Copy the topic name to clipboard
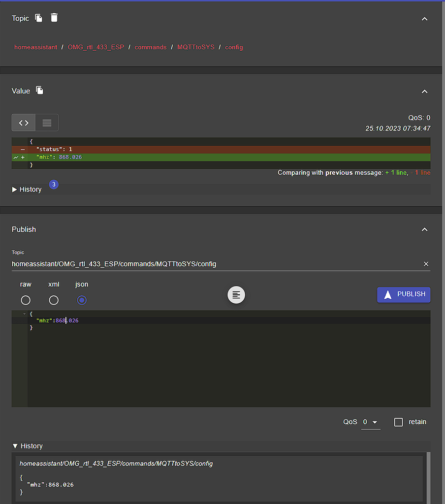This screenshot has width=445, height=504. pos(39,18)
